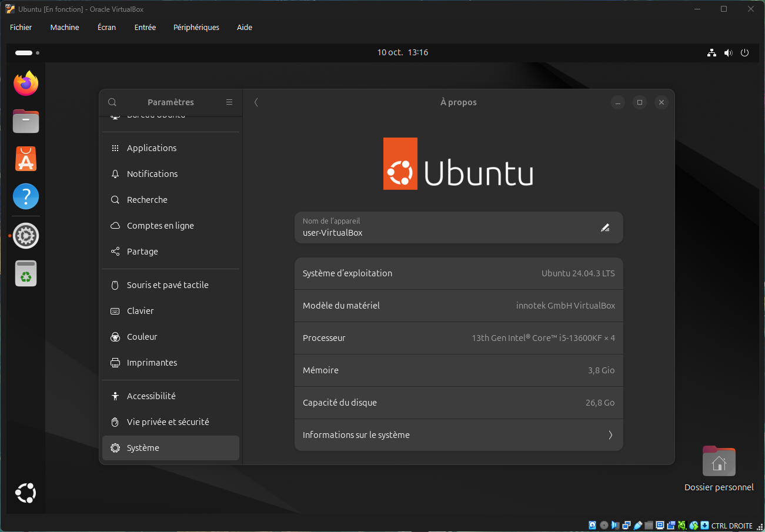
Task: Open the Help icon in dock
Action: (x=26, y=196)
